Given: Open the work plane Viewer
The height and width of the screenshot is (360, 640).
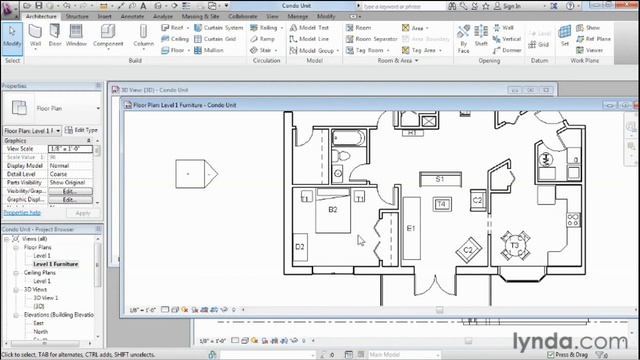Looking at the screenshot, I should [x=589, y=50].
